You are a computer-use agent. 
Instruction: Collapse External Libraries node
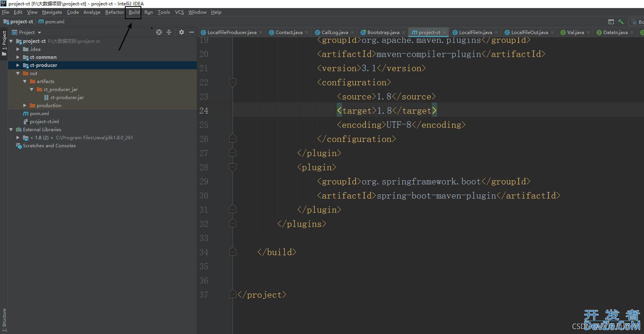click(11, 129)
